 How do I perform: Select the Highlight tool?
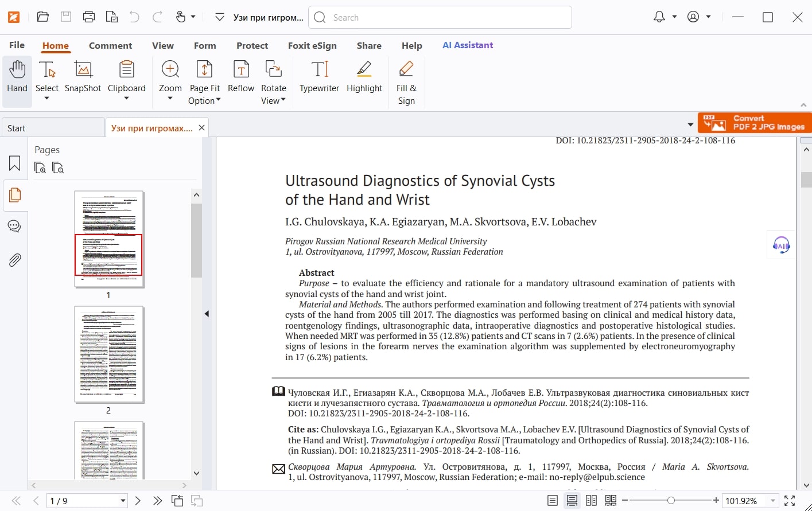click(364, 76)
